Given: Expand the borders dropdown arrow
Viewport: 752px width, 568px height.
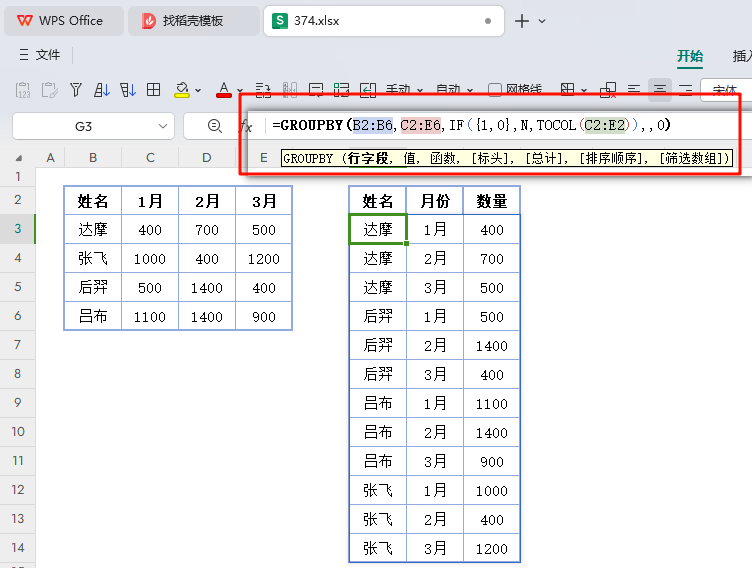Looking at the screenshot, I should click(584, 90).
